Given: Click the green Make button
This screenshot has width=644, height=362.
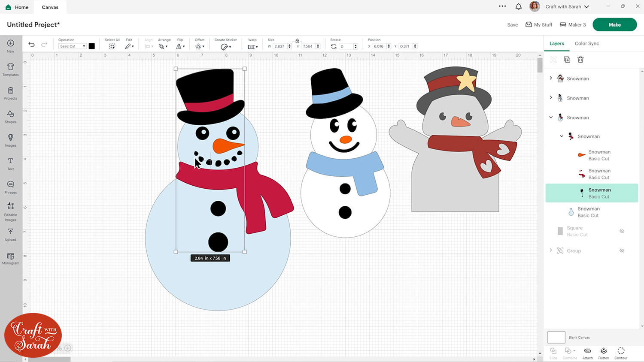Looking at the screenshot, I should click(614, 24).
